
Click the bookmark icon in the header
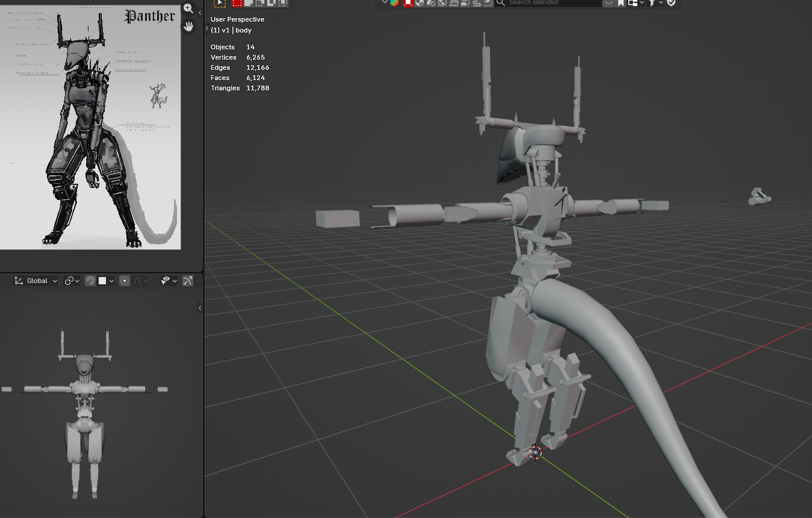621,2
